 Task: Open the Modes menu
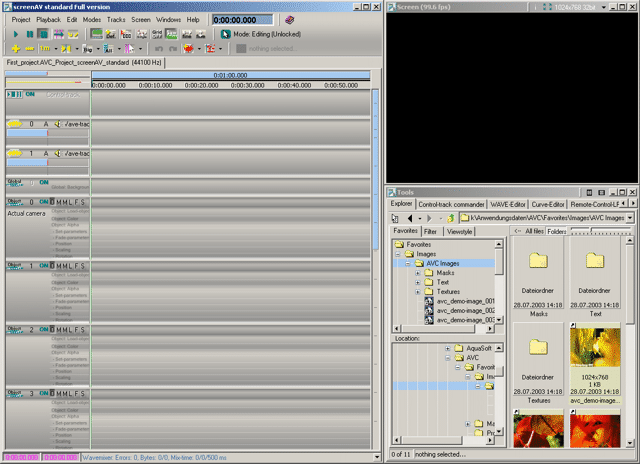[92, 20]
